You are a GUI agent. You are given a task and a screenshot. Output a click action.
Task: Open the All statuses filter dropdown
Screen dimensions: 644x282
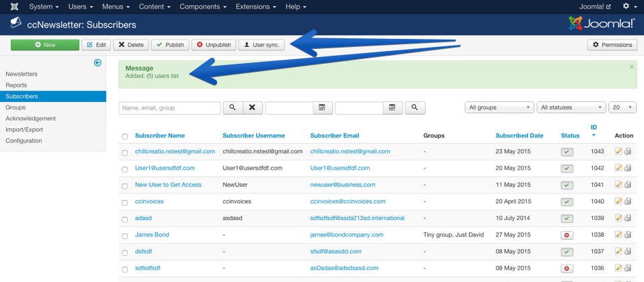point(571,107)
